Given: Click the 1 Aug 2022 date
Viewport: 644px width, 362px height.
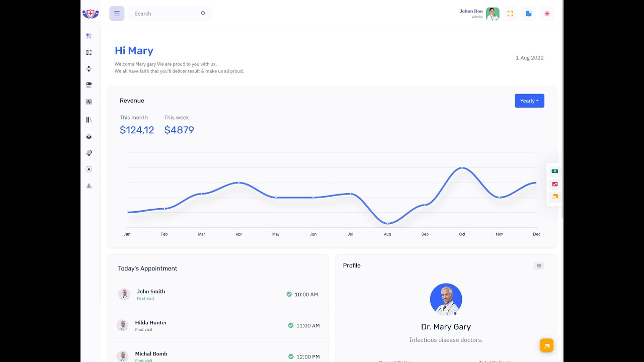Looking at the screenshot, I should click(x=529, y=58).
